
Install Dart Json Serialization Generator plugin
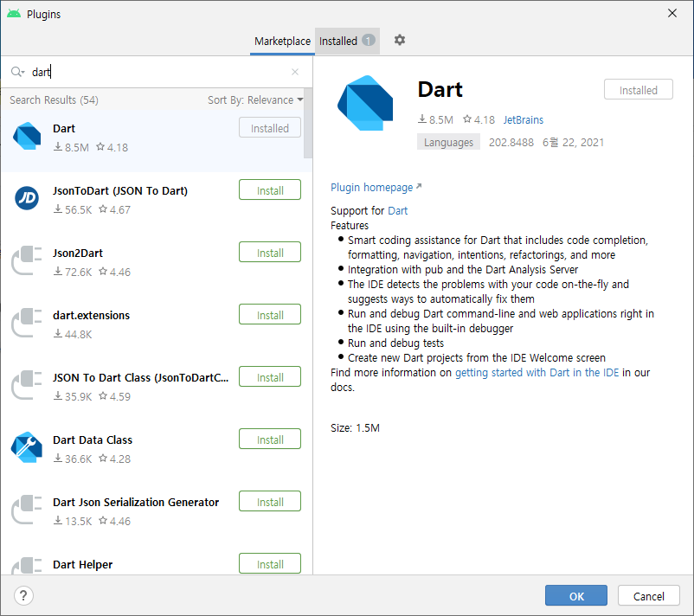[270, 502]
